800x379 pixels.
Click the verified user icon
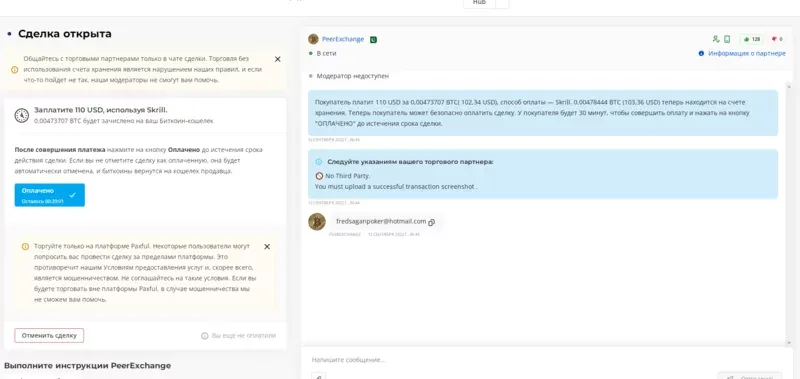[x=716, y=39]
